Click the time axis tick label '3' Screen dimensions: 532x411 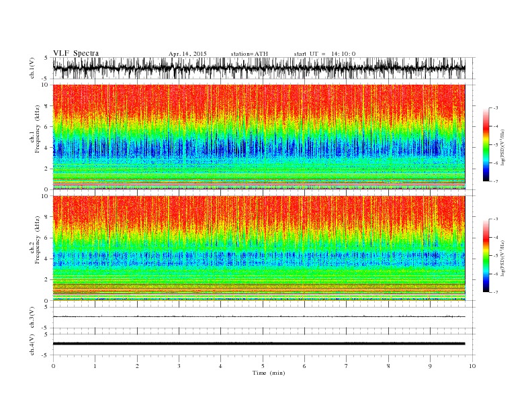(x=179, y=366)
